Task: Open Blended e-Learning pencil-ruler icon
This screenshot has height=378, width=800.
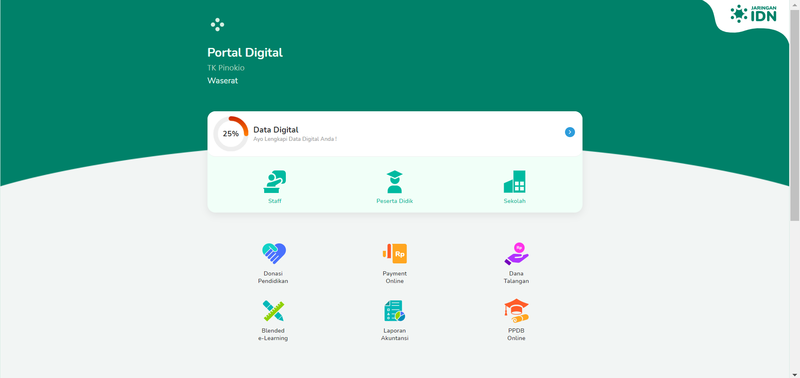Action: point(273,311)
